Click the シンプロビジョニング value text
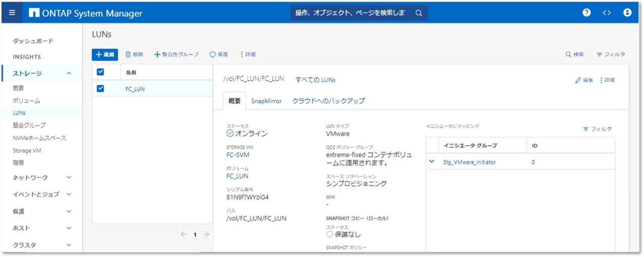Image resolution: width=644 pixels, height=257 pixels. [x=357, y=183]
